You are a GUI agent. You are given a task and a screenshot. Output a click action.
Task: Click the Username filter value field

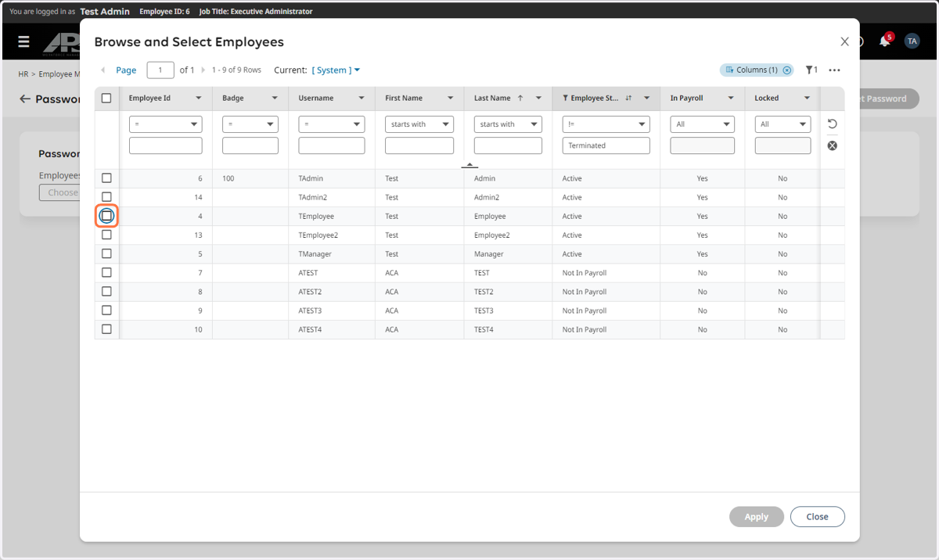click(x=332, y=145)
